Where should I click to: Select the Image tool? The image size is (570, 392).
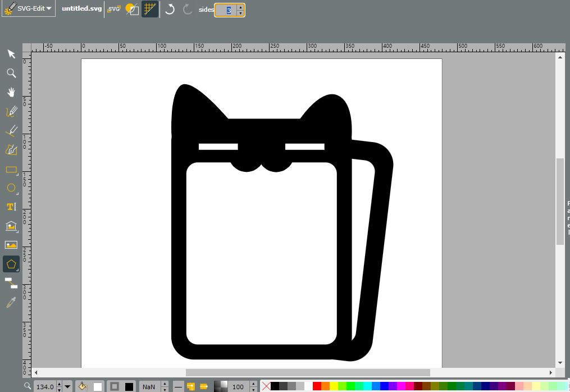(x=11, y=245)
